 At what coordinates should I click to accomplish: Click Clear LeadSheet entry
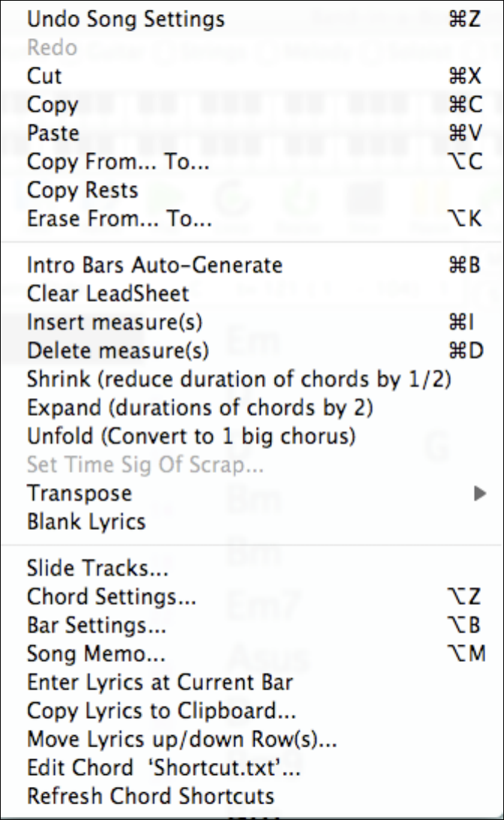(x=108, y=294)
